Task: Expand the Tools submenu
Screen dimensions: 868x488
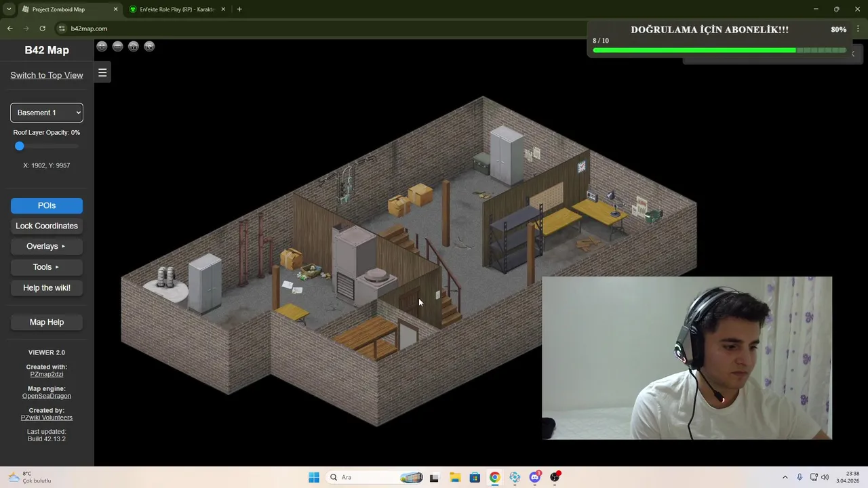Action: 47,267
